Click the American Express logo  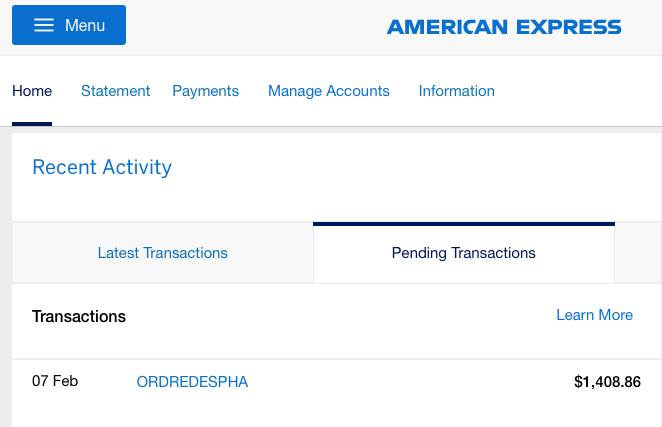503,27
